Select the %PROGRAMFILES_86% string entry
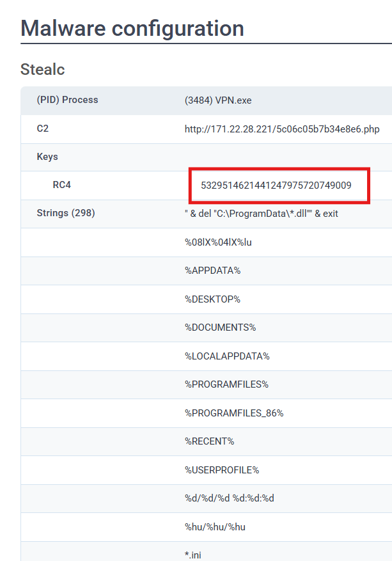The height and width of the screenshot is (561, 392). pos(234,413)
